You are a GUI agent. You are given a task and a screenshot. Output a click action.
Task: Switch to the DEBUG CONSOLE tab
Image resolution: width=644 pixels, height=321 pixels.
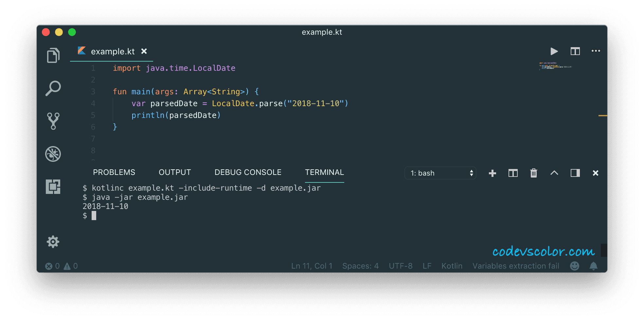[x=248, y=172]
